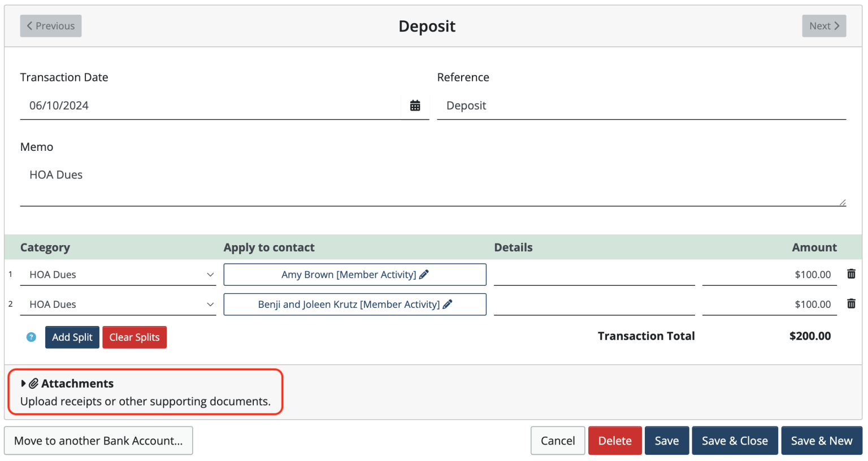Viewport: 868px width, 461px height.
Task: Edit the Amy Brown contact via pencil icon
Action: tap(424, 274)
